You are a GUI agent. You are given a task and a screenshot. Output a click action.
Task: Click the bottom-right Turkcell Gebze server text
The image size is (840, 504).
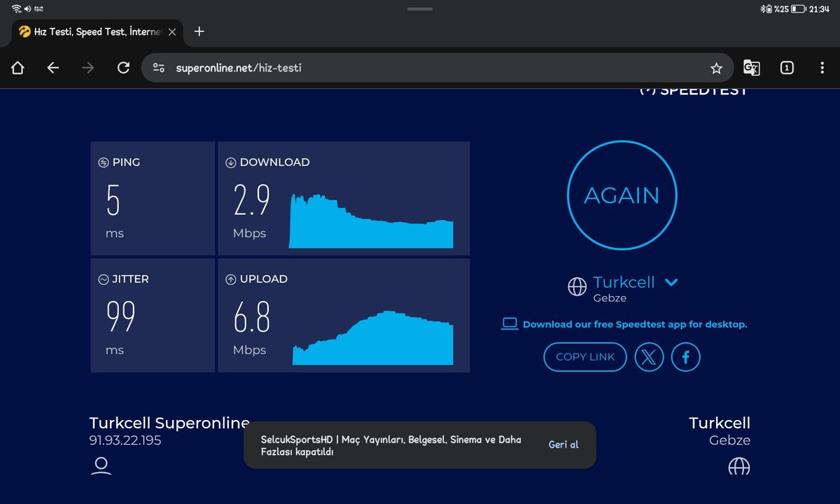pos(720,430)
